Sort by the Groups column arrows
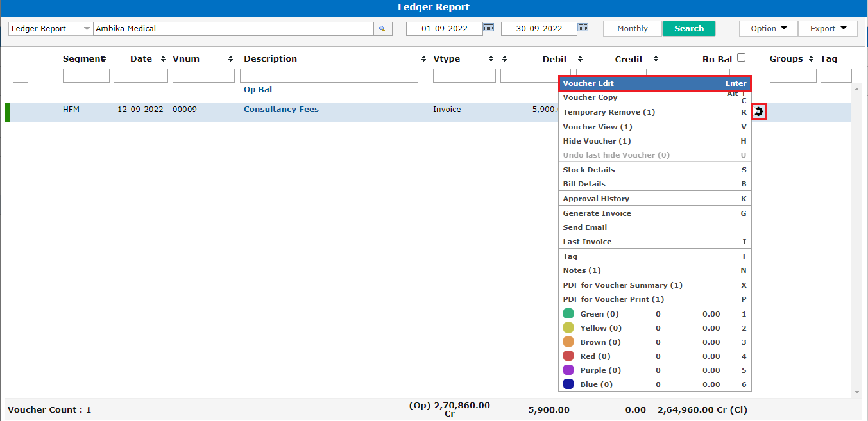868x421 pixels. pos(811,59)
